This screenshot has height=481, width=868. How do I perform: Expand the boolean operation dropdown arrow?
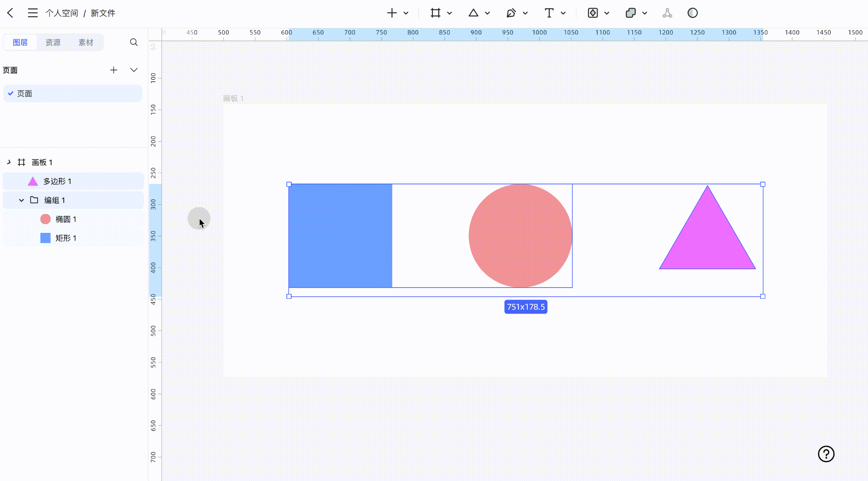(x=645, y=13)
